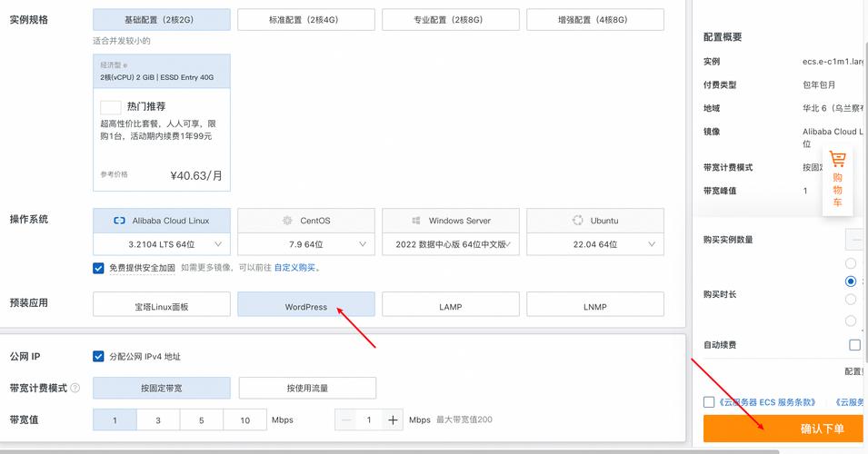Enable the 自动续费 checkbox
The width and height of the screenshot is (868, 454).
tap(854, 345)
